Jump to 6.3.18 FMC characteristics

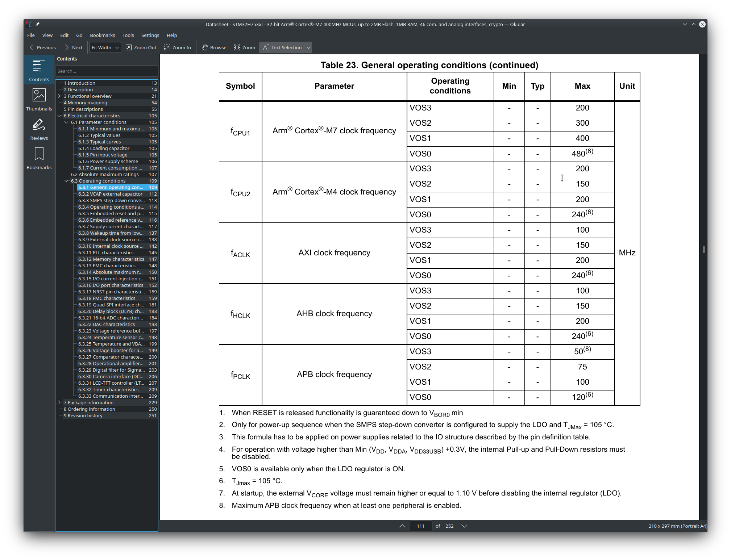[117, 298]
